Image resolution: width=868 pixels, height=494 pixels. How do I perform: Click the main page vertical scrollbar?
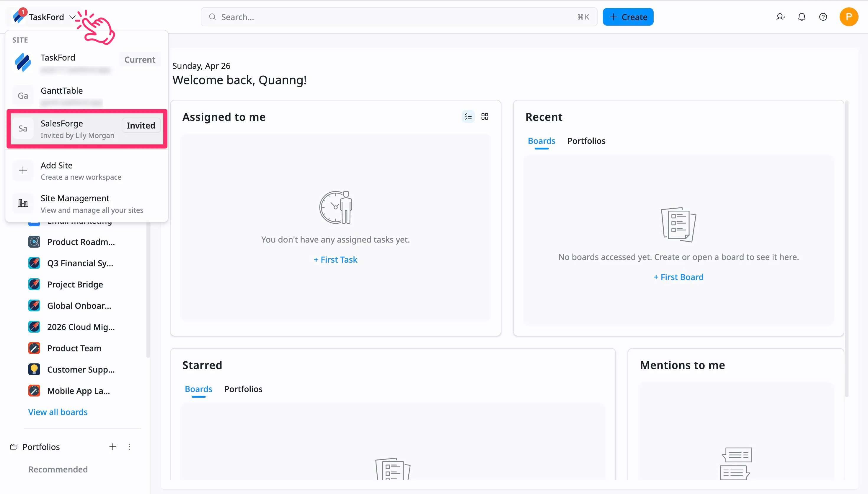[x=846, y=248]
